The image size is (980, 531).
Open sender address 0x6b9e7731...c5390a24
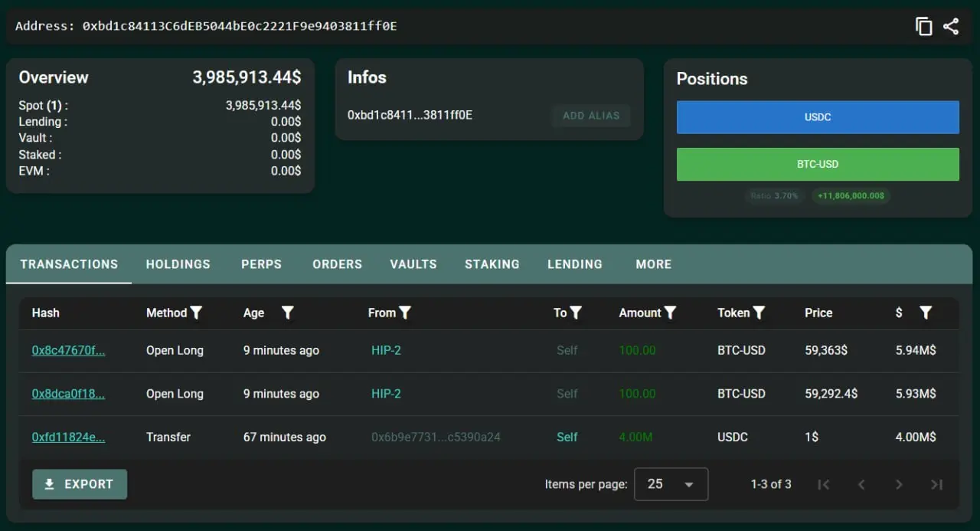click(x=436, y=437)
